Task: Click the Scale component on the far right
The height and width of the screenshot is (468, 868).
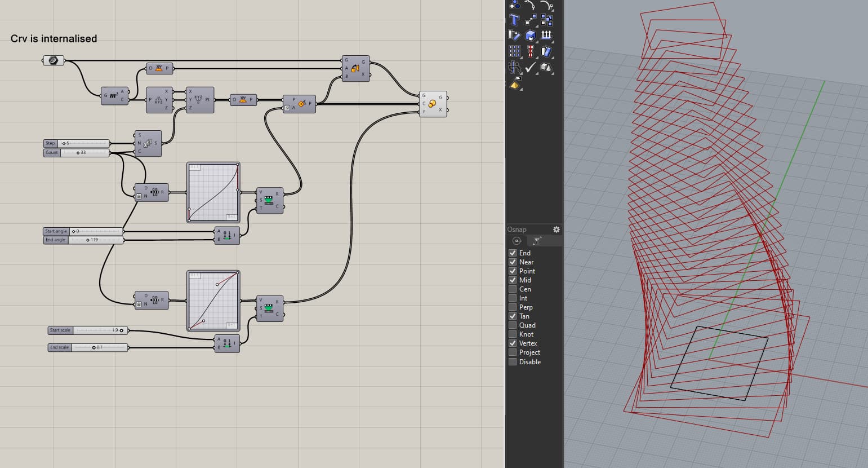Action: pos(433,104)
